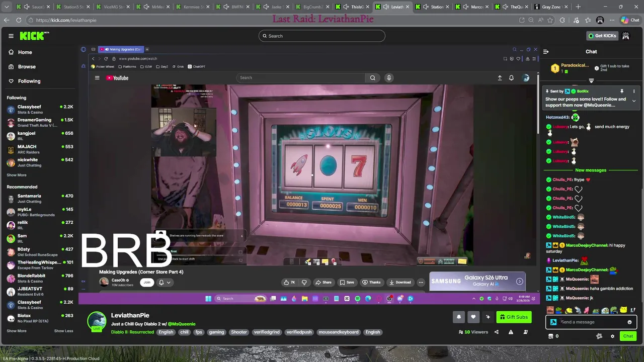Image resolution: width=644 pixels, height=362 pixels.
Task: Open a new browser tab
Action: tap(578, 7)
